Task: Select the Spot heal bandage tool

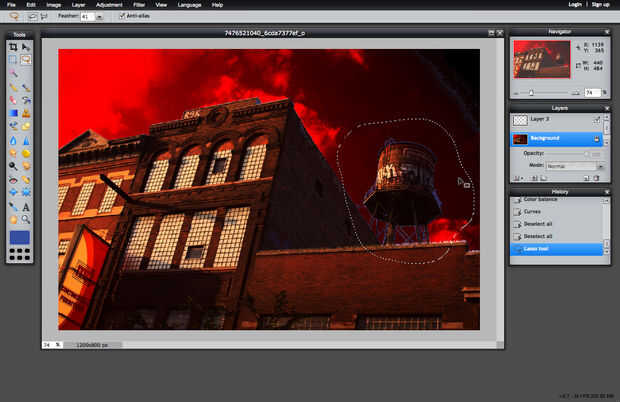Action: point(26,180)
